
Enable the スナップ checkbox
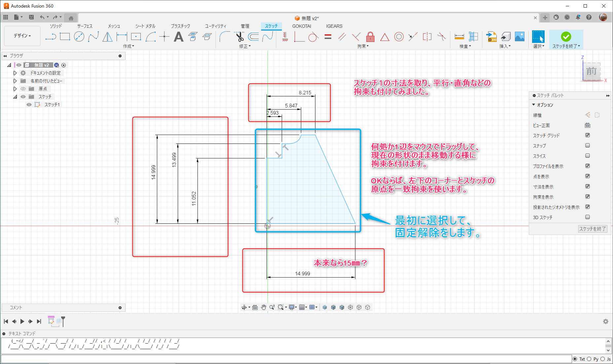pos(588,146)
